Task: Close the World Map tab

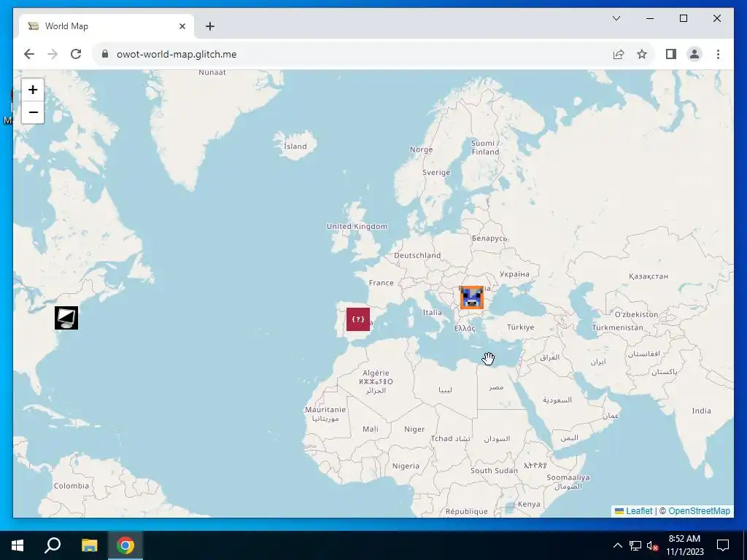Action: 182,26
